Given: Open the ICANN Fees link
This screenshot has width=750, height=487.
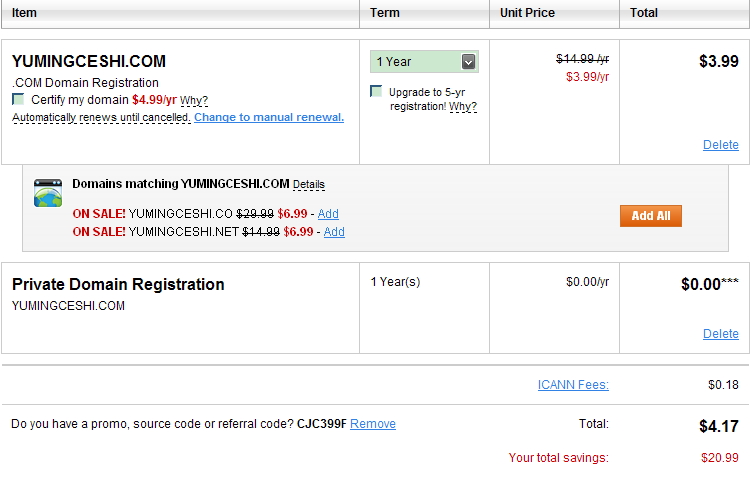Looking at the screenshot, I should [x=573, y=385].
